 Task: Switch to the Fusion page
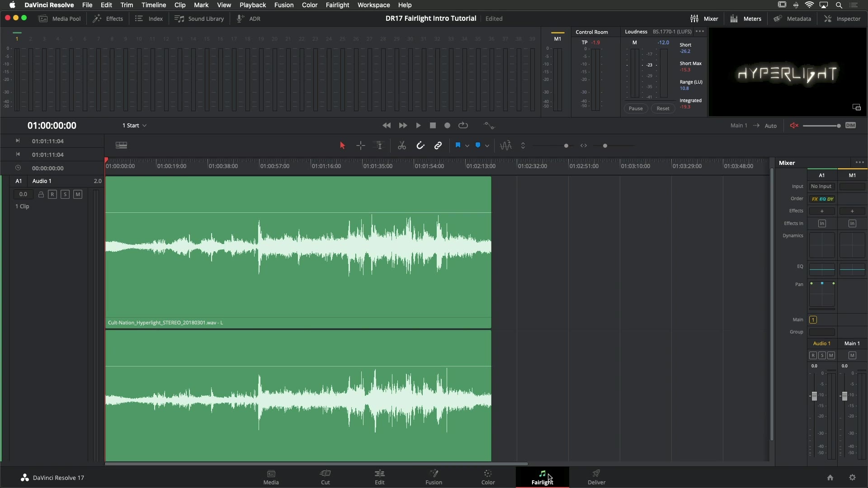pos(434,477)
